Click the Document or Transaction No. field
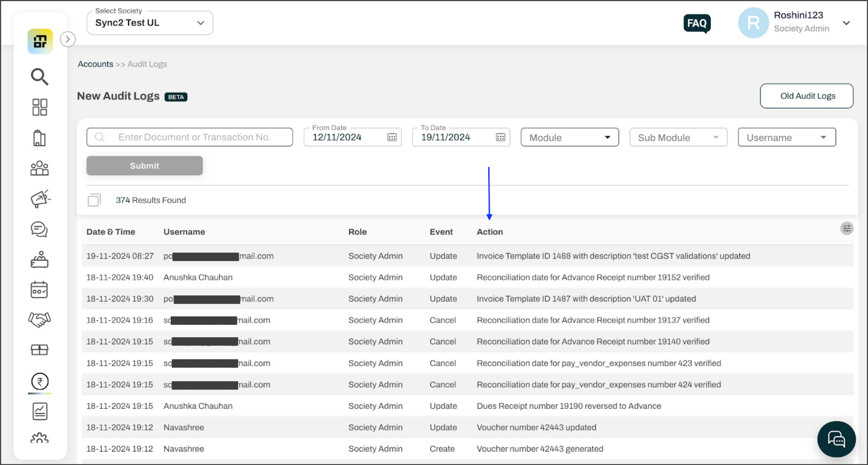The width and height of the screenshot is (868, 465). point(194,137)
